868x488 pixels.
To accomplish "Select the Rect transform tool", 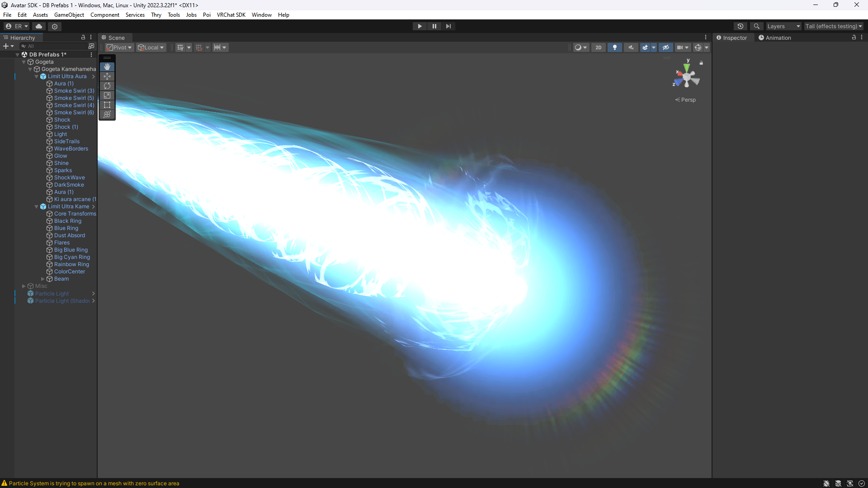I will coord(107,105).
